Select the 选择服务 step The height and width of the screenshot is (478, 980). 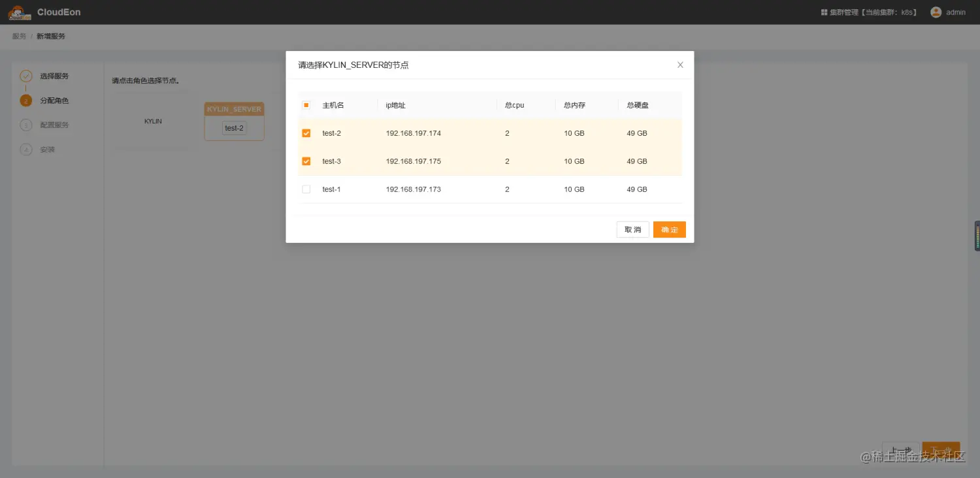[54, 76]
